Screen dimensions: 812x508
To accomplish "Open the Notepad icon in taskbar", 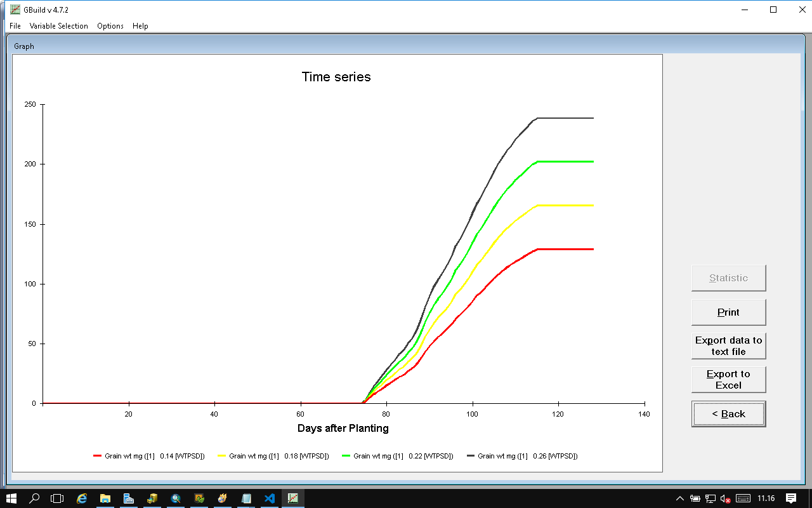I will tap(246, 498).
